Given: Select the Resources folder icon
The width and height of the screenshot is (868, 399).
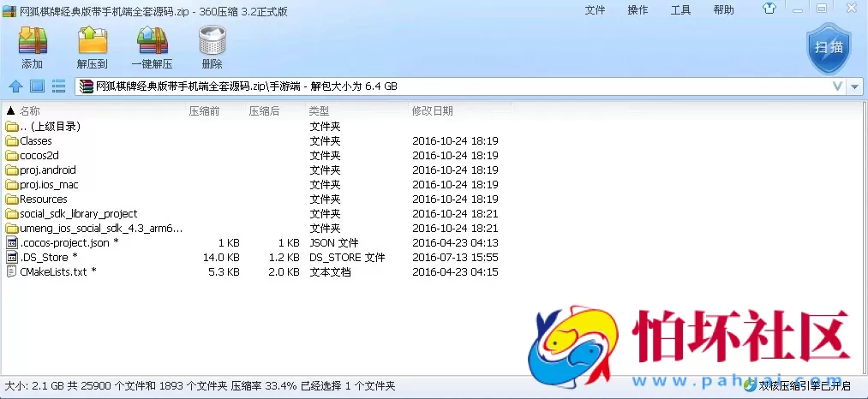Looking at the screenshot, I should pyautogui.click(x=12, y=199).
